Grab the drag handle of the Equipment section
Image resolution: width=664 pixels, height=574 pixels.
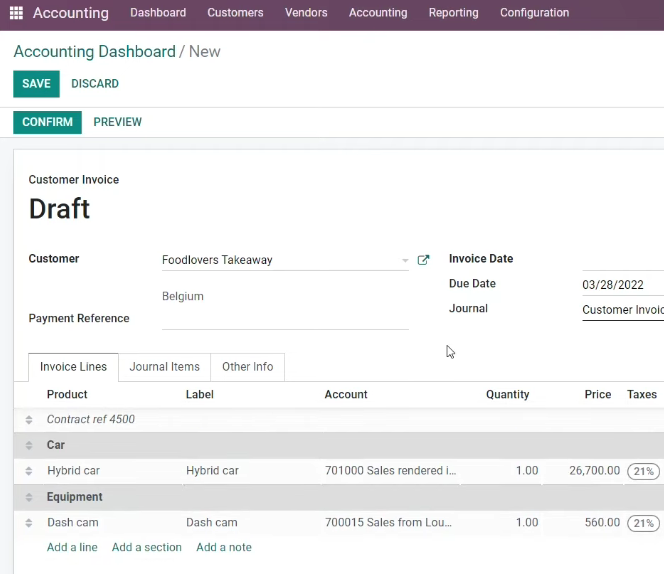pyautogui.click(x=29, y=497)
